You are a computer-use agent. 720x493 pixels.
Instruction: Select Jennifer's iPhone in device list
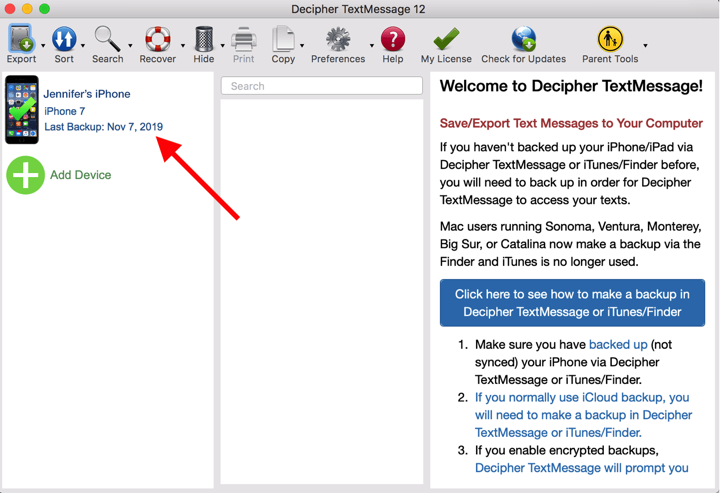click(87, 94)
